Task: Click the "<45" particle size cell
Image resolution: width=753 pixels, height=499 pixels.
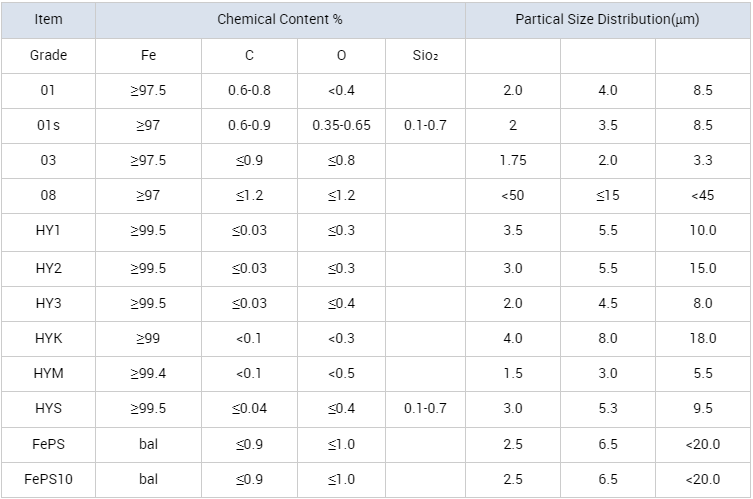Action: (703, 195)
